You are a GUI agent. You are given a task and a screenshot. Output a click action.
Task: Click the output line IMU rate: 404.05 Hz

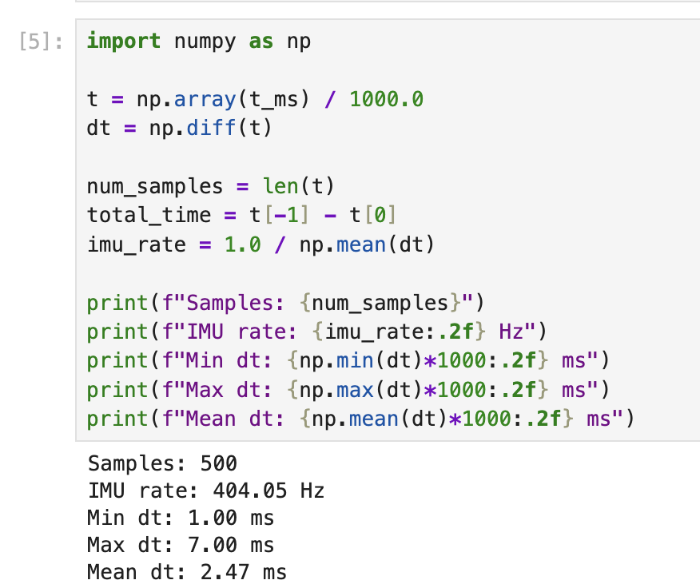(x=205, y=490)
